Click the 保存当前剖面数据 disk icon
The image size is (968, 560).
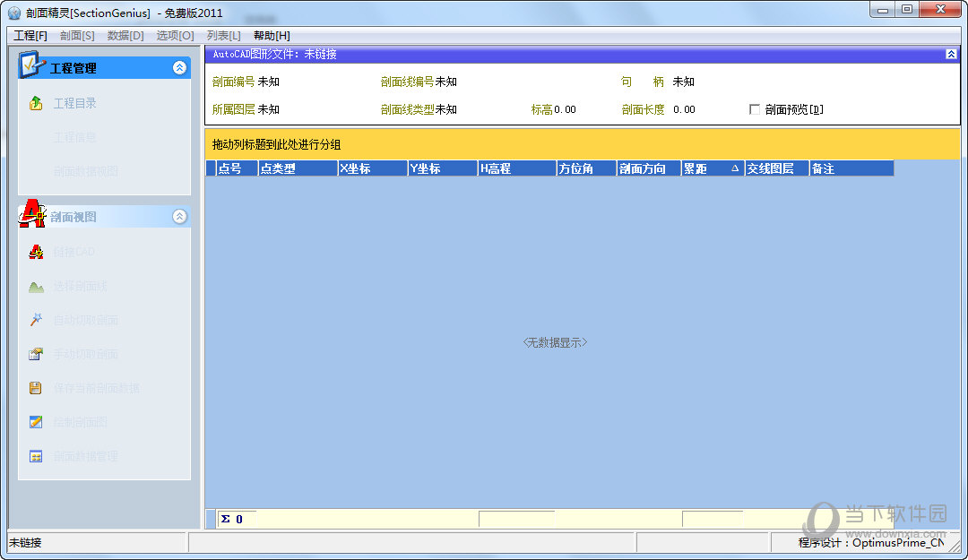coord(36,388)
